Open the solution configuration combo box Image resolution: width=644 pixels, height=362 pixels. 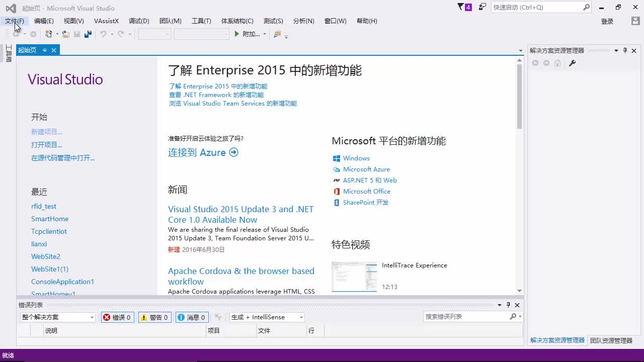pyautogui.click(x=154, y=34)
